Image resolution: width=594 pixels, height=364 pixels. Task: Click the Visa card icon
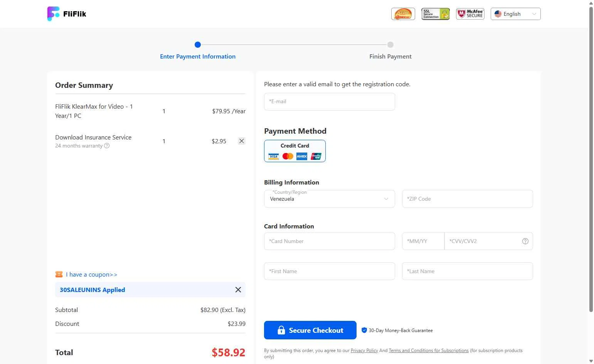pos(274,156)
